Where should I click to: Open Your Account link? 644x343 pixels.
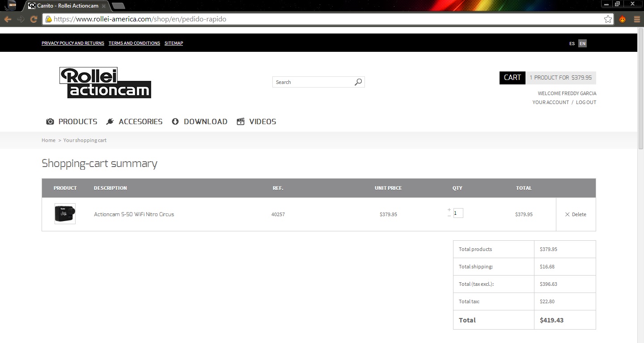(x=551, y=102)
